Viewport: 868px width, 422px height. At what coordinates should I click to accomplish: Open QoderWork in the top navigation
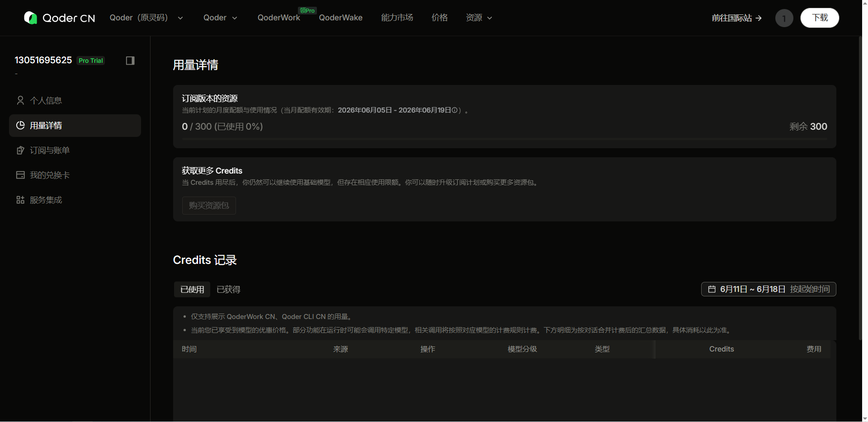(279, 18)
